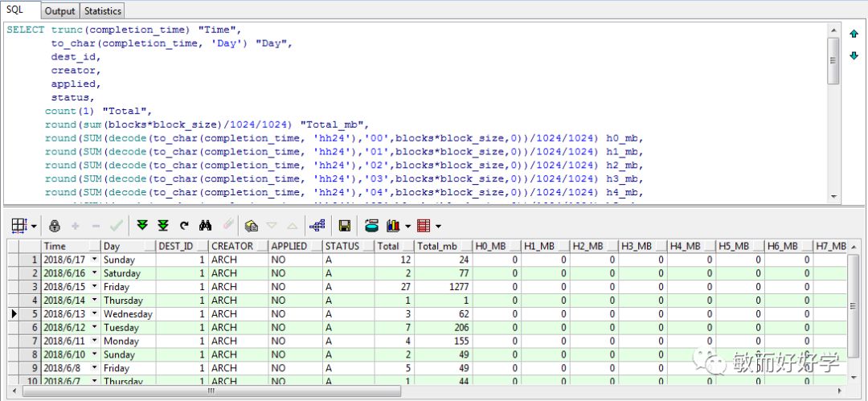Screen dimensions: 868x401
Task: Click the bar chart icon
Action: [393, 226]
